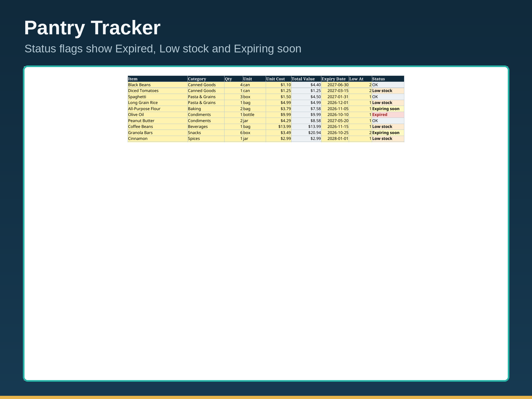Click the Pantry Tracker title

(92, 28)
